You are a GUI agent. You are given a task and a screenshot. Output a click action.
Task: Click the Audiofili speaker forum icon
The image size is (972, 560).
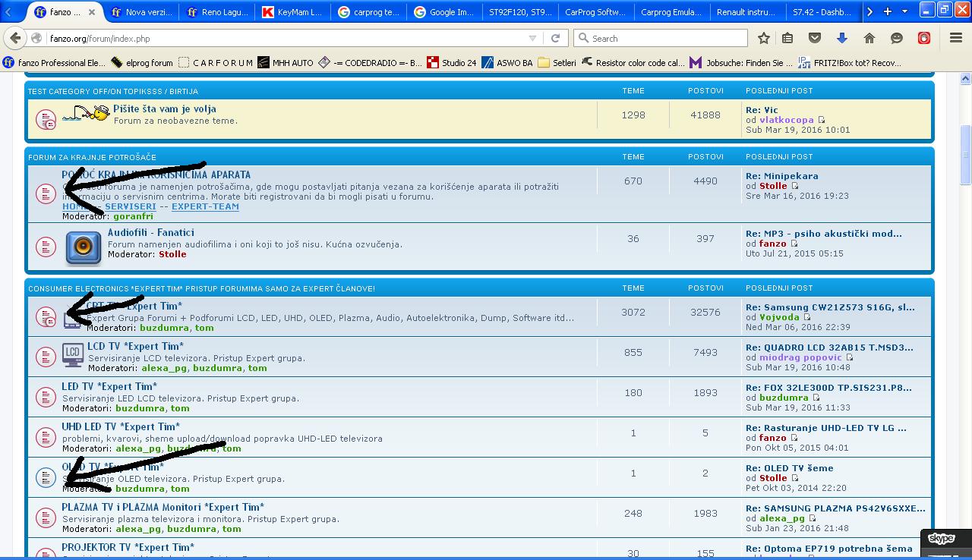(x=83, y=248)
